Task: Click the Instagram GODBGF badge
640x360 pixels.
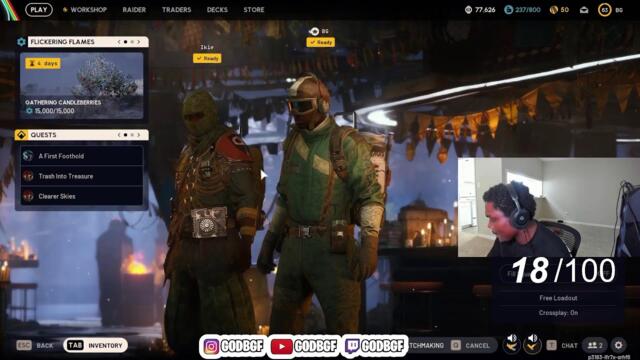Action: pos(233,347)
